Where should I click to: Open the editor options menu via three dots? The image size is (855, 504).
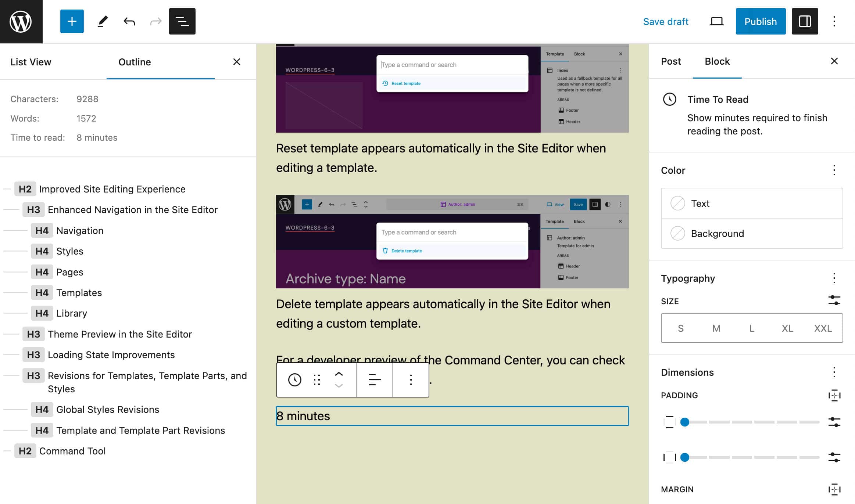pyautogui.click(x=834, y=21)
